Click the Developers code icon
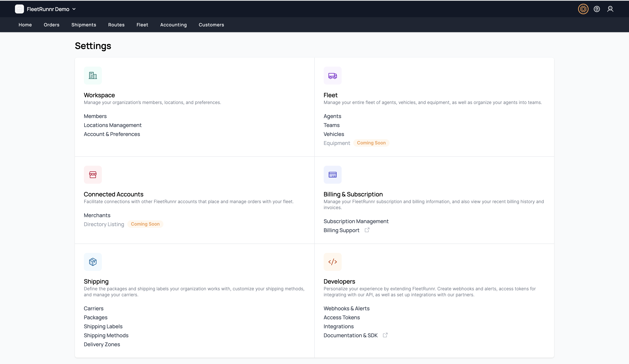 [332, 261]
